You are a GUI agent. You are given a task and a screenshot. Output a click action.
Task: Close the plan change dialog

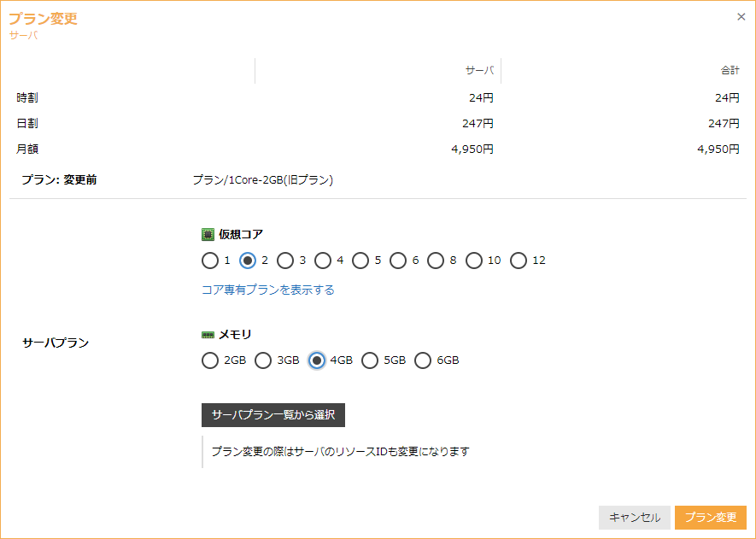[x=741, y=16]
